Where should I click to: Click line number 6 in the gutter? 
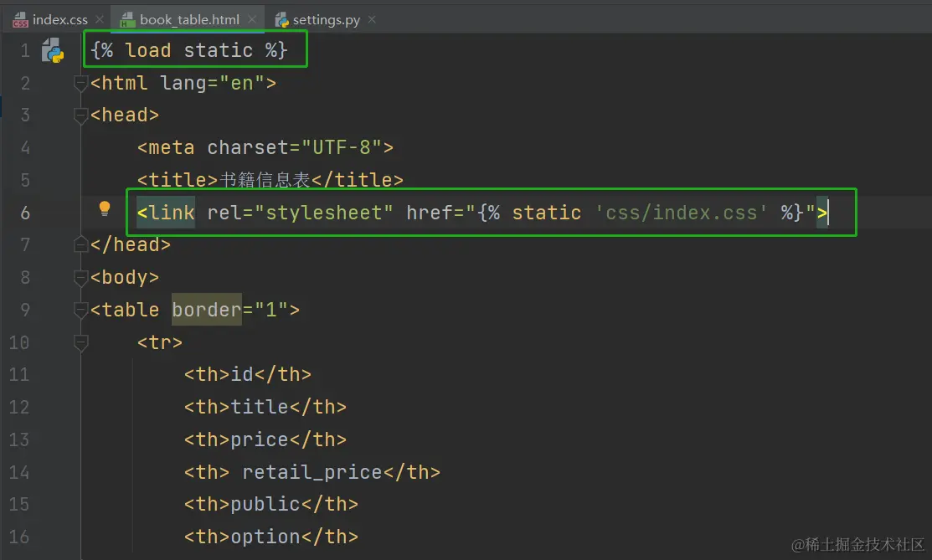[x=25, y=213]
